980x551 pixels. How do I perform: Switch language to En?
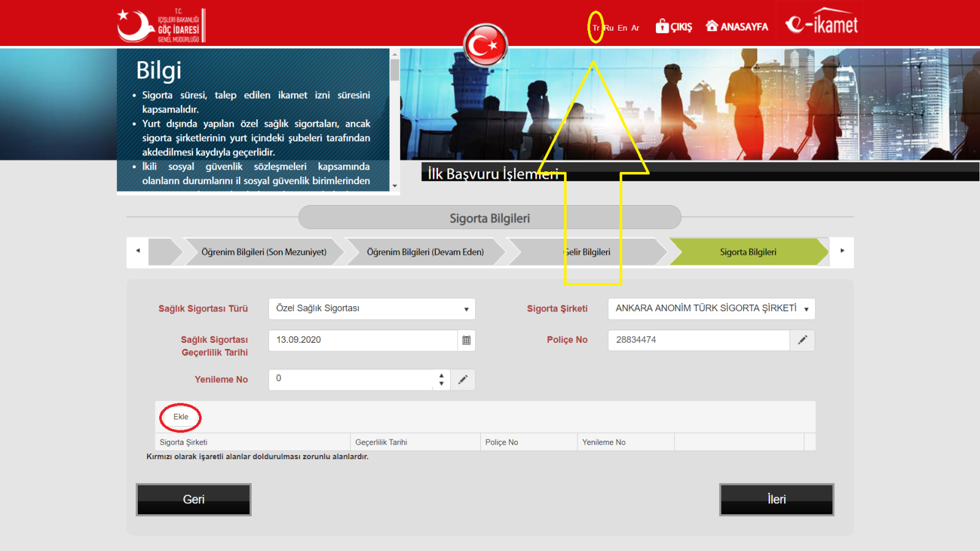coord(622,28)
